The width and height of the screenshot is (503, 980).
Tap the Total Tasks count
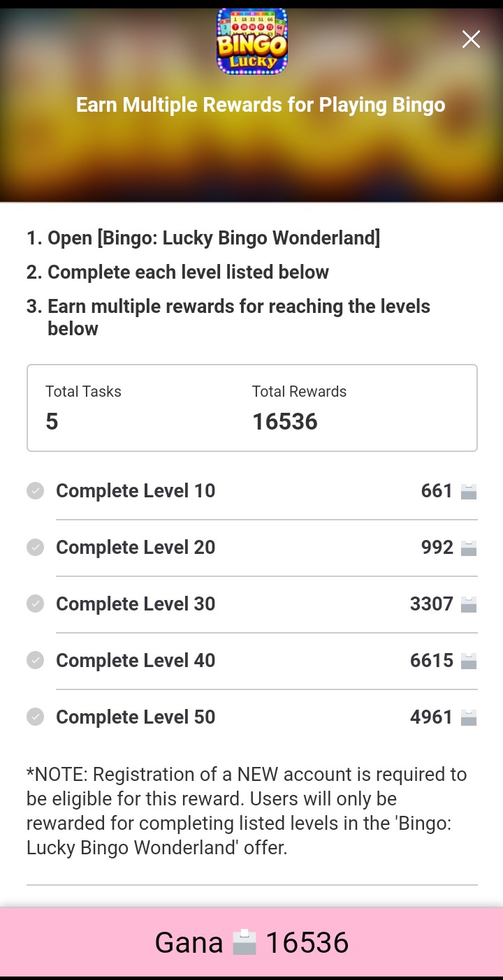pos(52,422)
